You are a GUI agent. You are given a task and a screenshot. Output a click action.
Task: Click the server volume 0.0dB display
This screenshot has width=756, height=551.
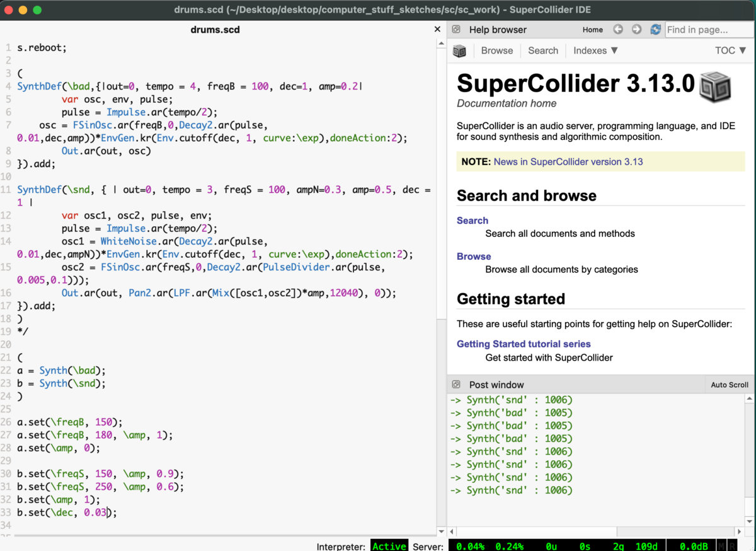[x=695, y=546]
